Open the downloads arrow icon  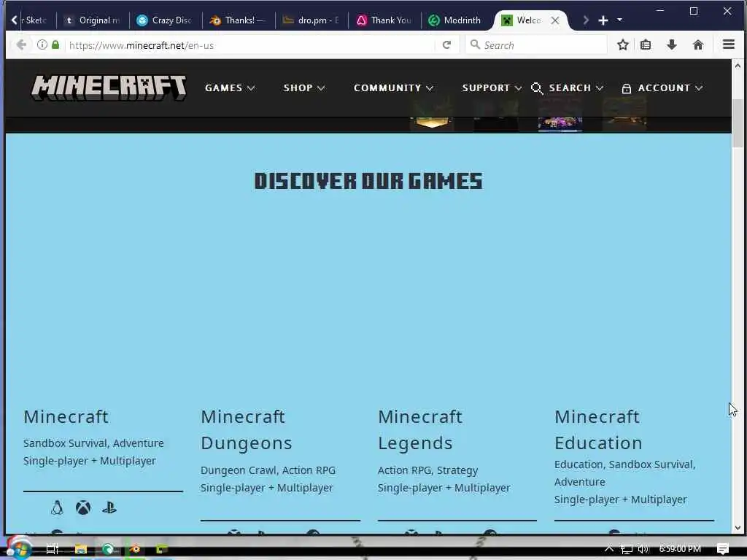click(672, 44)
